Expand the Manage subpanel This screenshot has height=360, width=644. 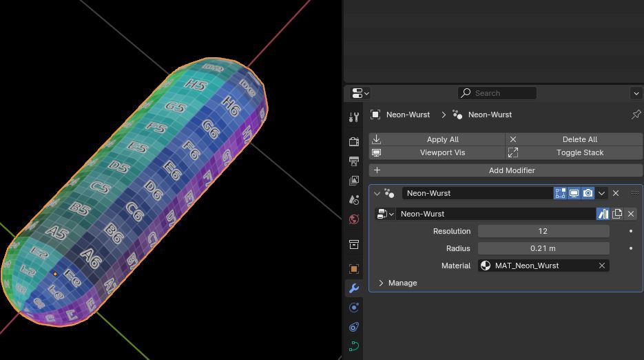click(381, 283)
